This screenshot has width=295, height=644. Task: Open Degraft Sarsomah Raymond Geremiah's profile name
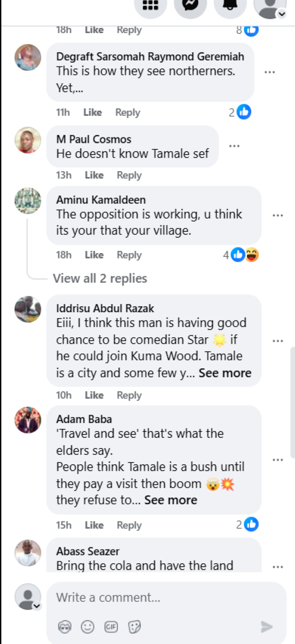150,57
